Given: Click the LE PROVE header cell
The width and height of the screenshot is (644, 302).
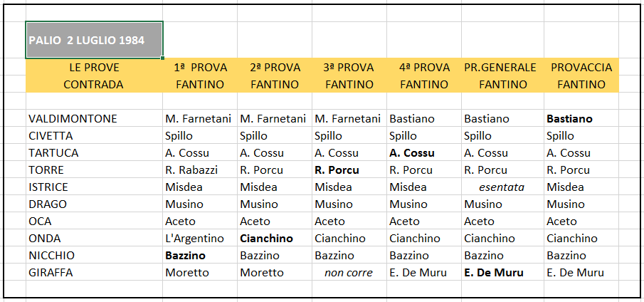Looking at the screenshot, I should pyautogui.click(x=94, y=67).
